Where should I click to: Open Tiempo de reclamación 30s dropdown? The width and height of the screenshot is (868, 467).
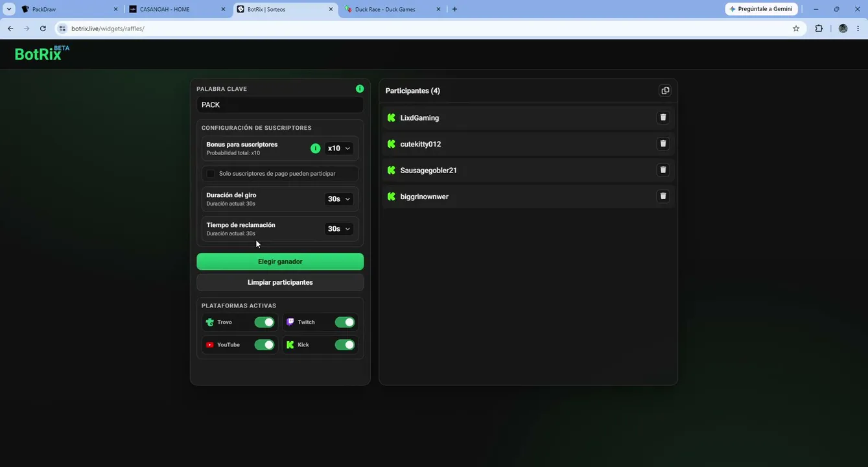[x=339, y=229]
